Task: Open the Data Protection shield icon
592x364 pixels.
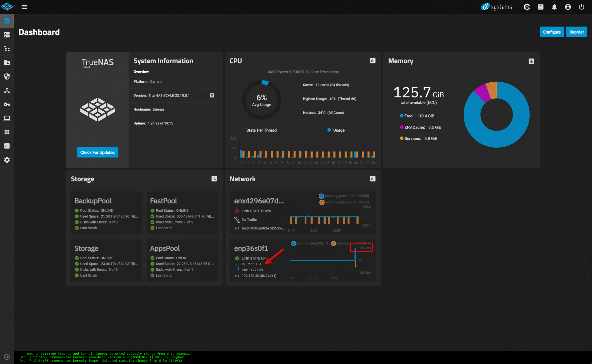Action: click(x=7, y=76)
